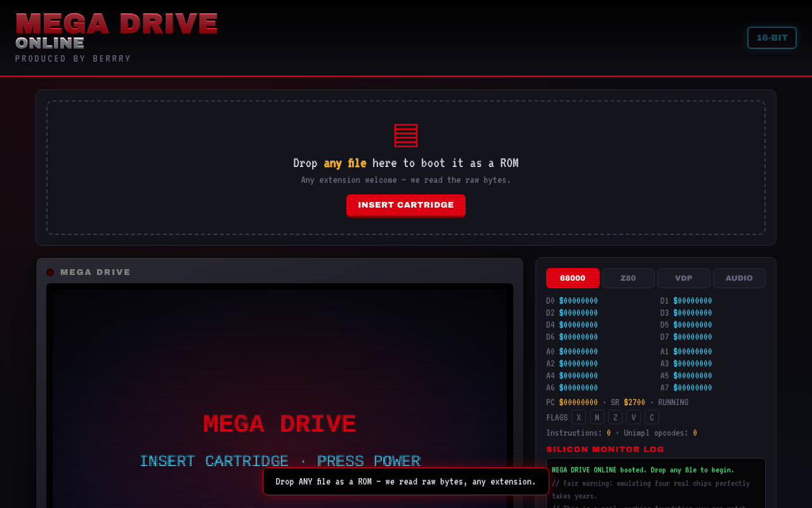Screen dimensions: 812x508
Task: Select the D0 register value
Action: point(579,301)
